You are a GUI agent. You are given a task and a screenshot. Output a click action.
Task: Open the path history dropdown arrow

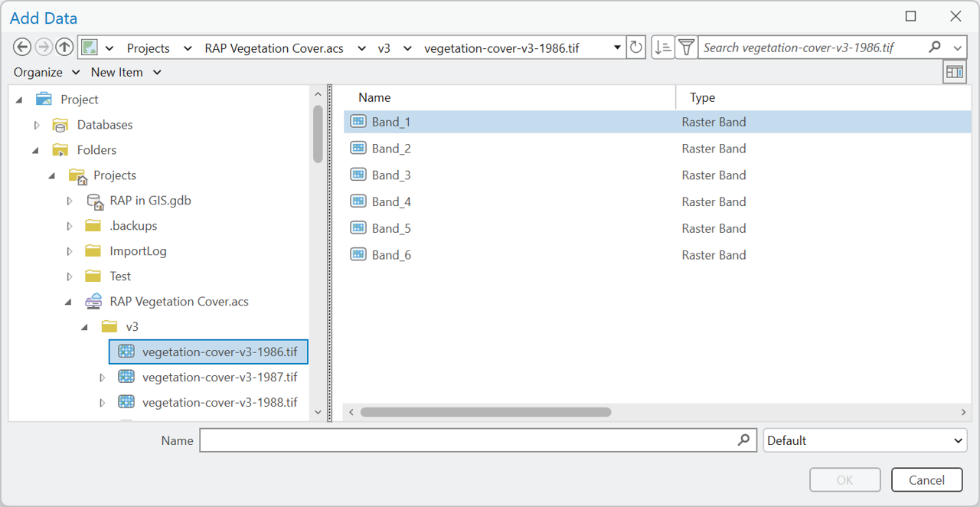(x=617, y=47)
